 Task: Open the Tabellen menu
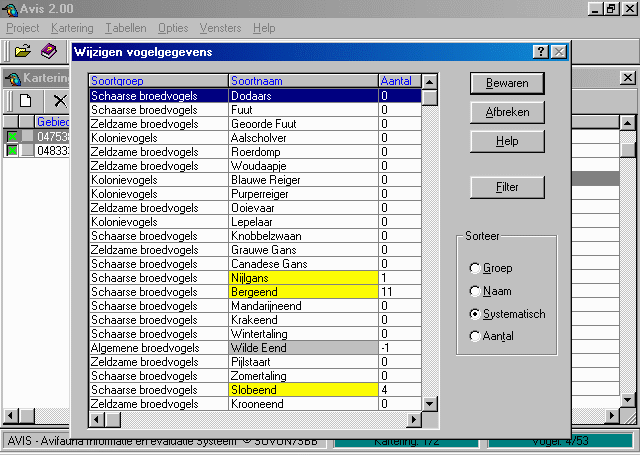tap(126, 28)
